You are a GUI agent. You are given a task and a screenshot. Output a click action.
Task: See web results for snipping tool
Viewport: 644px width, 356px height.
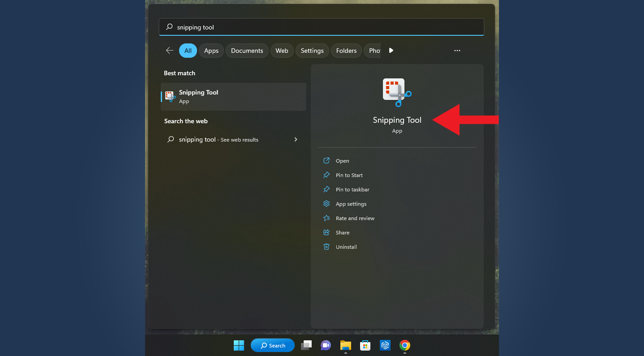tap(233, 140)
